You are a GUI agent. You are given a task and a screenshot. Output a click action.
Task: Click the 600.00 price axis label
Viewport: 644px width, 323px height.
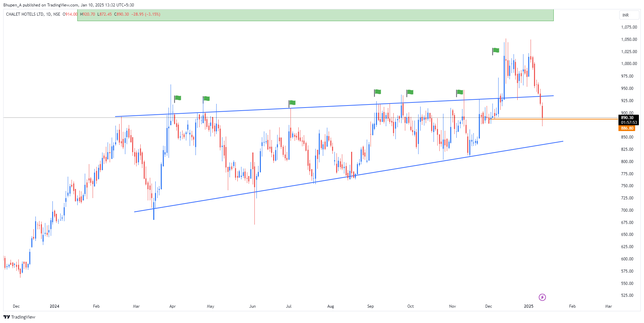(x=627, y=259)
